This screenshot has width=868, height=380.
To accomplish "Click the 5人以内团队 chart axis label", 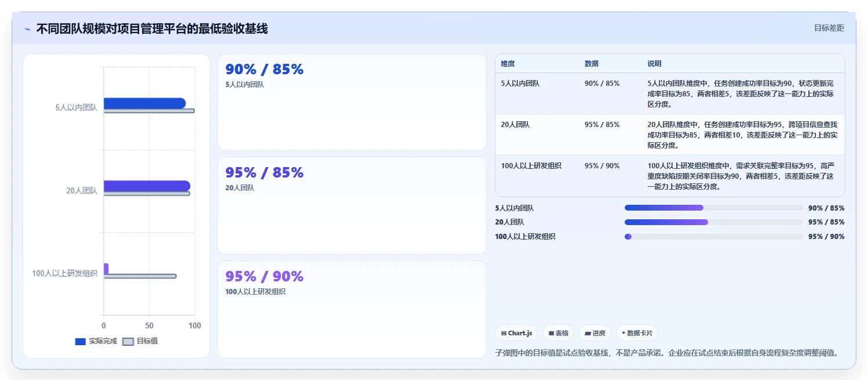I will [x=76, y=108].
